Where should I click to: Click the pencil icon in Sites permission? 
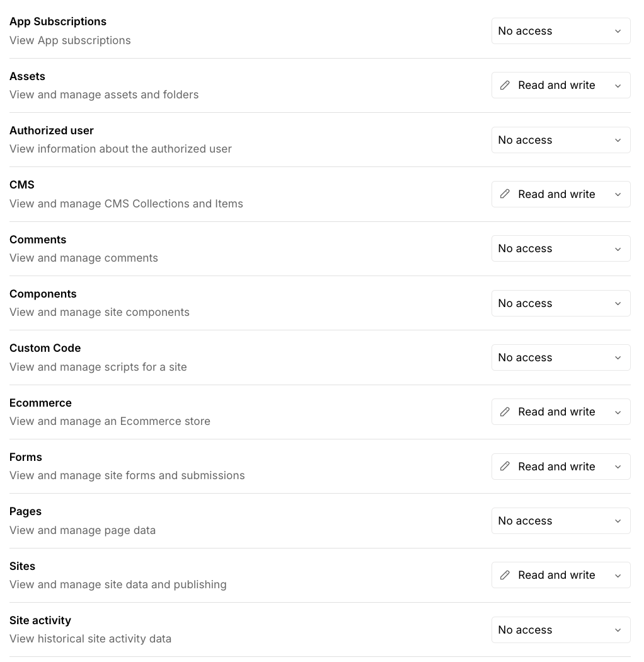pos(505,575)
